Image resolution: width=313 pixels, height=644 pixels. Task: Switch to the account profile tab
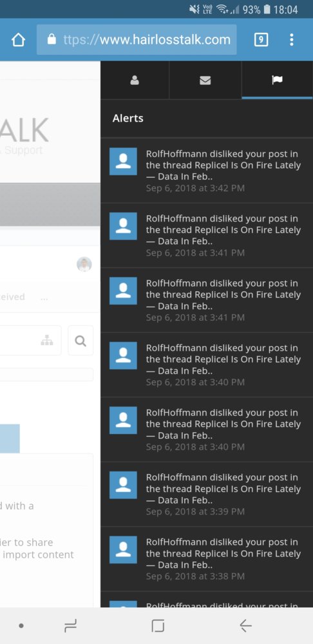(135, 80)
